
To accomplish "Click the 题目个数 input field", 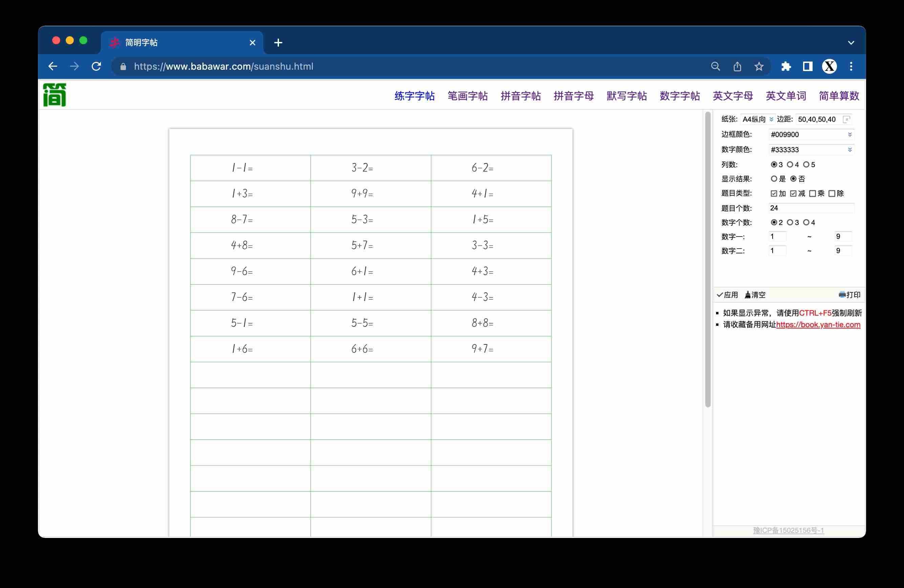I will pyautogui.click(x=811, y=208).
